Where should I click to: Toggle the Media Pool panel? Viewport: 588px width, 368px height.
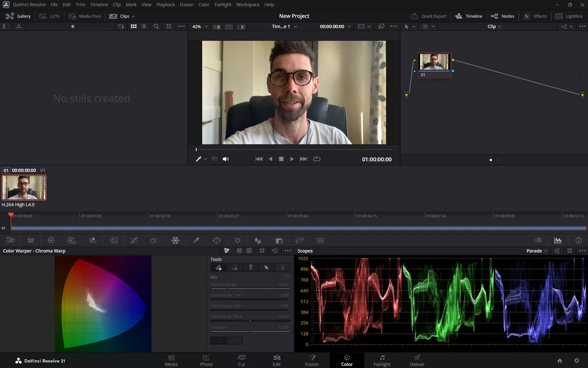(x=85, y=16)
